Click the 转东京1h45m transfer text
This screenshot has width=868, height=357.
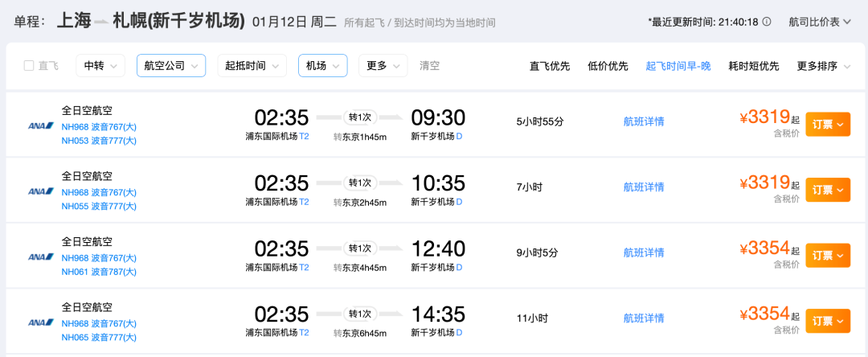click(360, 137)
